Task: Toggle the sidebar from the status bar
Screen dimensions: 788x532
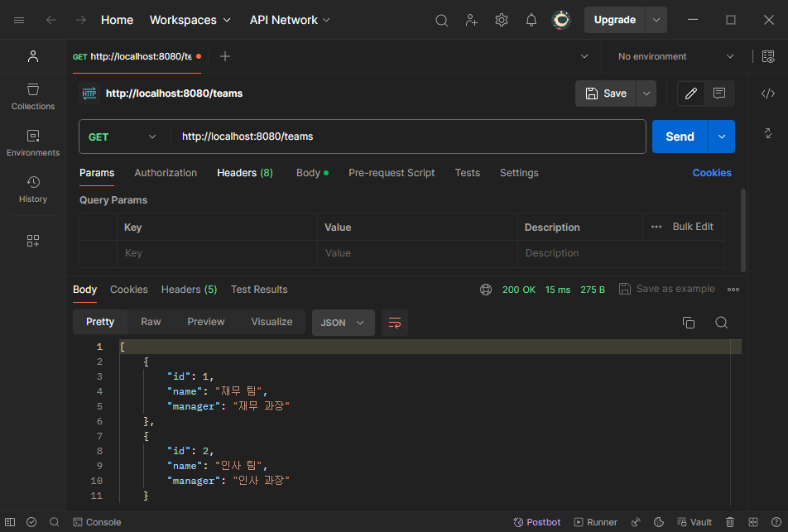Action: pos(10,522)
